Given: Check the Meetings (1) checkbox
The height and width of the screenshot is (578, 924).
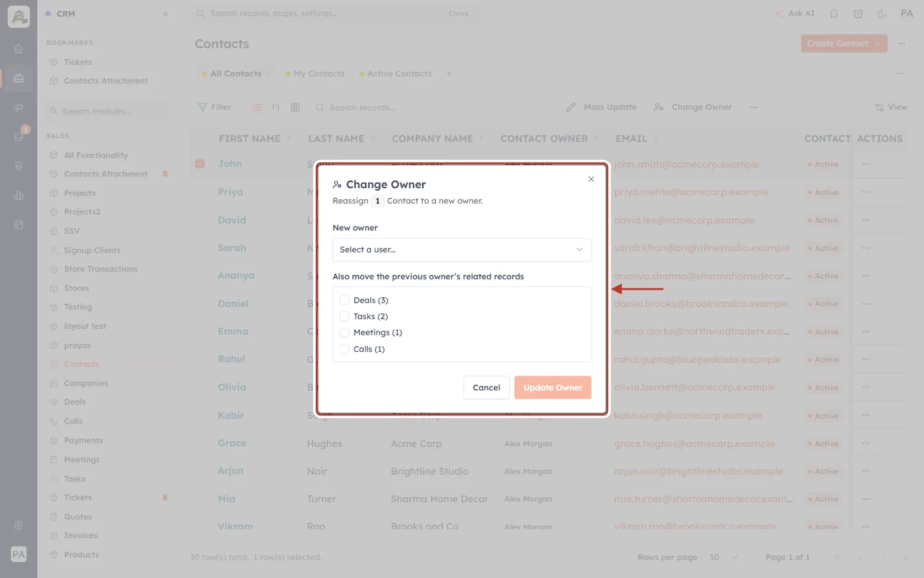Looking at the screenshot, I should tap(345, 332).
